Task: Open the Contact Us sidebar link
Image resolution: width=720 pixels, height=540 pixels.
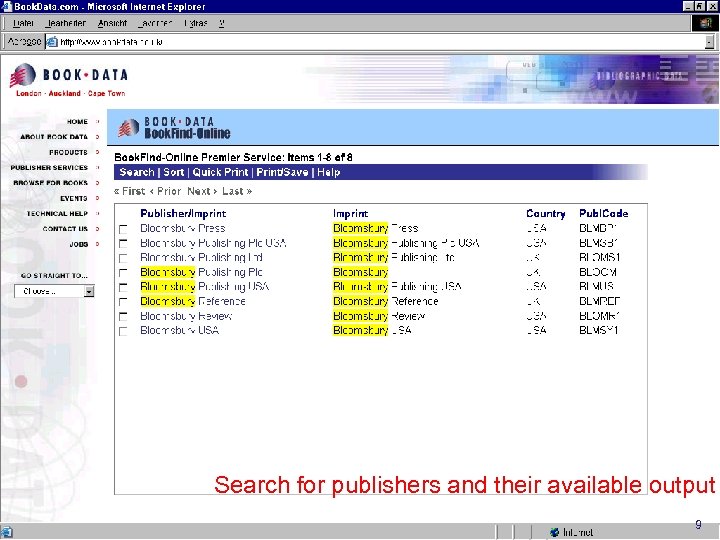Action: coord(65,229)
